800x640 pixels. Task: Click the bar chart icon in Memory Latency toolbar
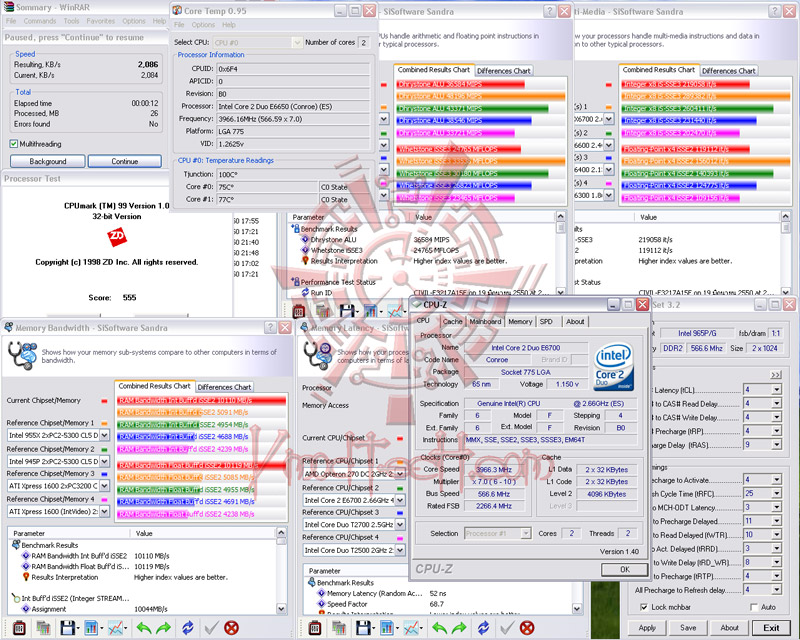tap(387, 627)
